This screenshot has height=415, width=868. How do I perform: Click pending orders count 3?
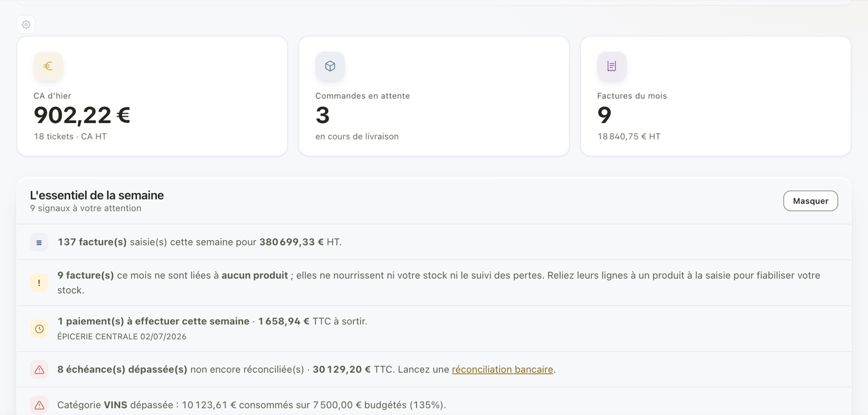pos(322,116)
